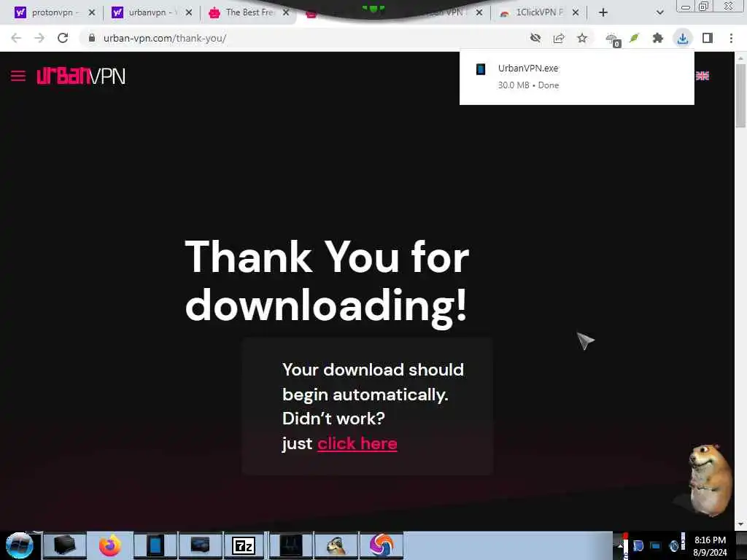Bookmark this page with the star
The height and width of the screenshot is (560, 747).
(582, 38)
